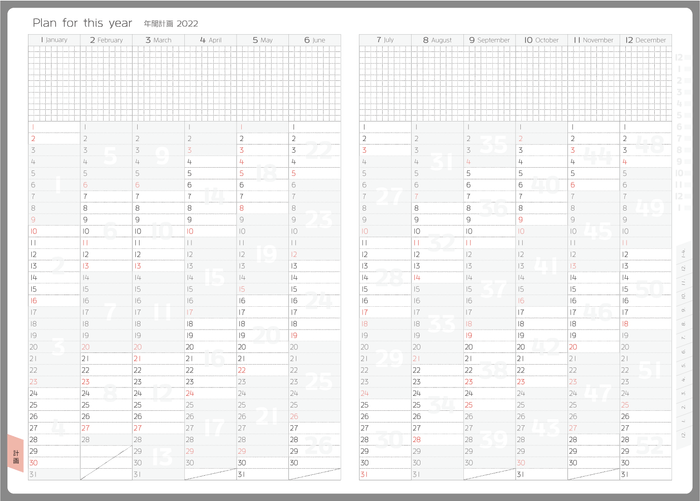Select the "9 September" column header
Viewport: 700px width, 501px height.
pyautogui.click(x=489, y=40)
